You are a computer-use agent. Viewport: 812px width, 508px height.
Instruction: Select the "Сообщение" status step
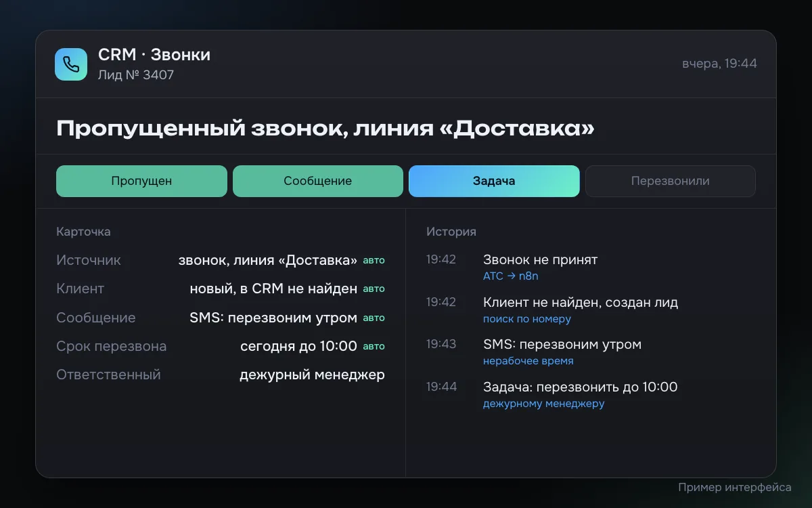click(x=318, y=181)
